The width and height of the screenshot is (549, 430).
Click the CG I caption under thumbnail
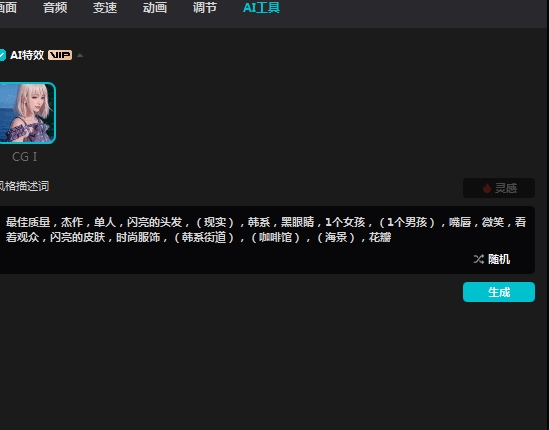25,157
